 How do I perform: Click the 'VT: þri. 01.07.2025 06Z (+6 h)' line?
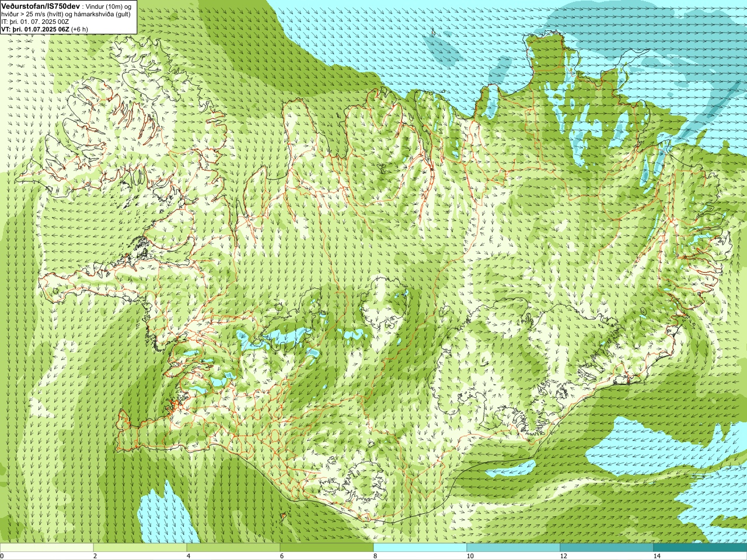pyautogui.click(x=45, y=29)
